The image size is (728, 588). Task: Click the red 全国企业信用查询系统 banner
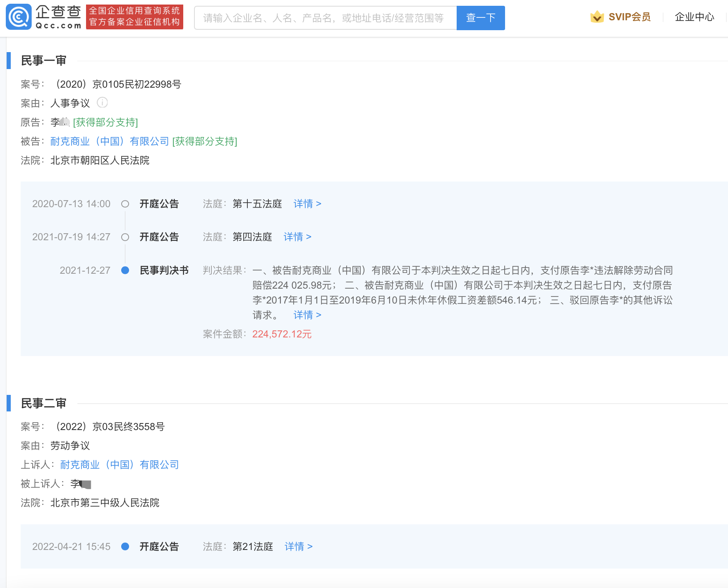point(134,17)
